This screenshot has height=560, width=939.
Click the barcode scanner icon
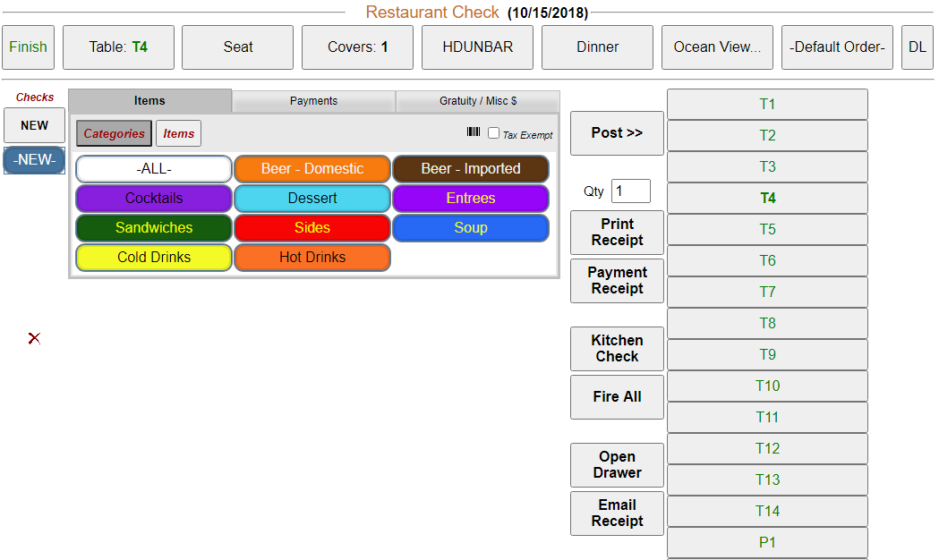474,132
